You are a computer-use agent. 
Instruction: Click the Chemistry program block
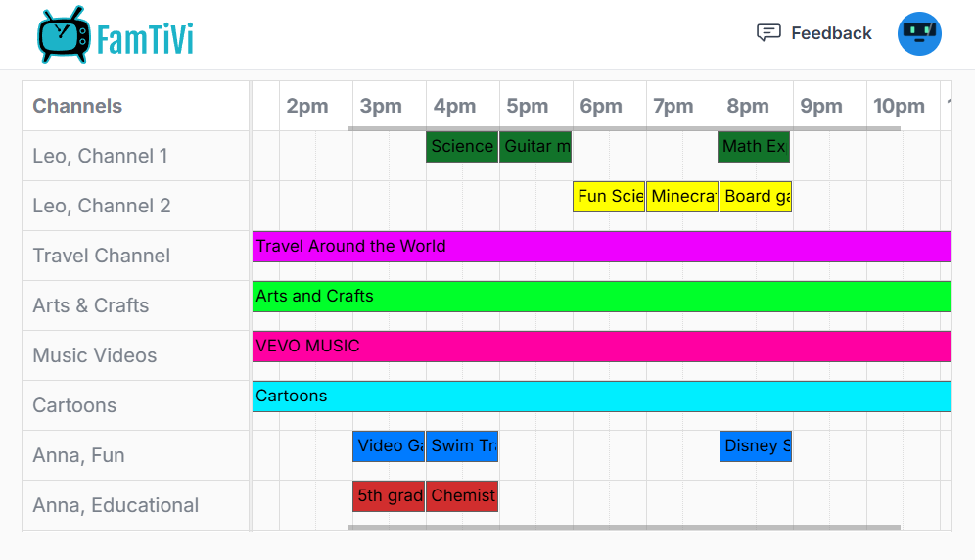pos(462,496)
